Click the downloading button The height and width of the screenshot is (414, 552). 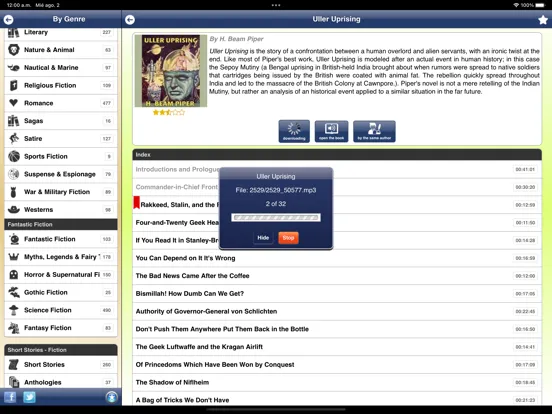pyautogui.click(x=294, y=131)
